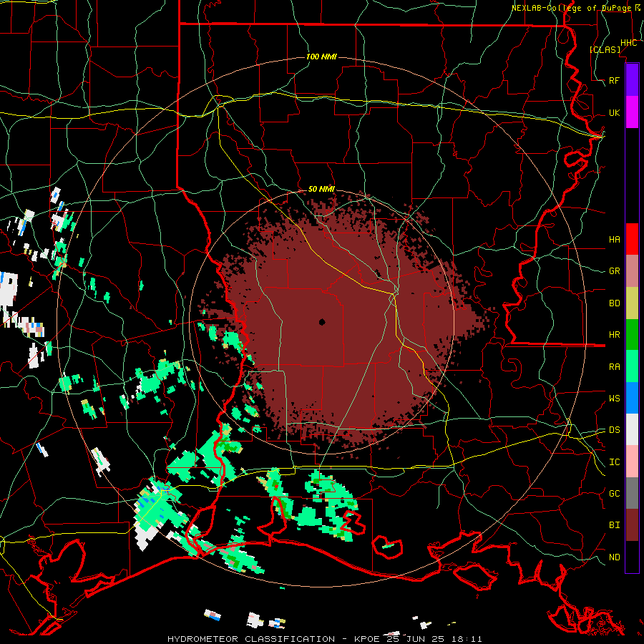Click the blue WS legend color swatch
The image size is (644, 644).
tap(632, 398)
